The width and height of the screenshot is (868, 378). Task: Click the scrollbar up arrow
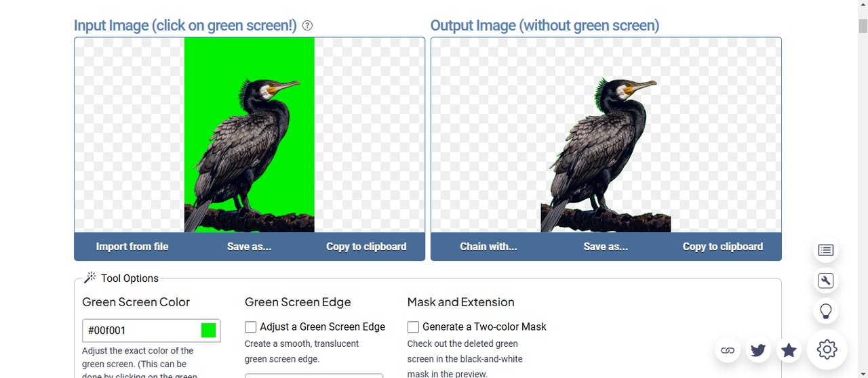point(863,5)
